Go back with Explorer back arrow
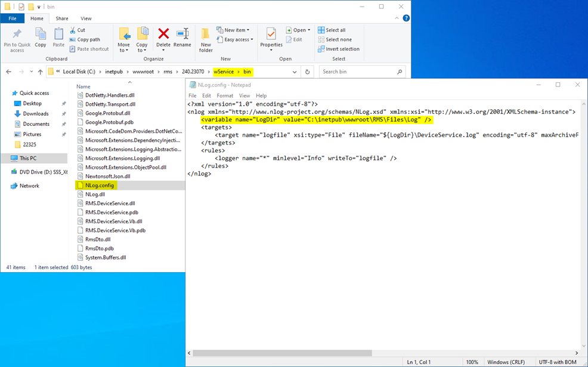The image size is (588, 367). tap(8, 72)
